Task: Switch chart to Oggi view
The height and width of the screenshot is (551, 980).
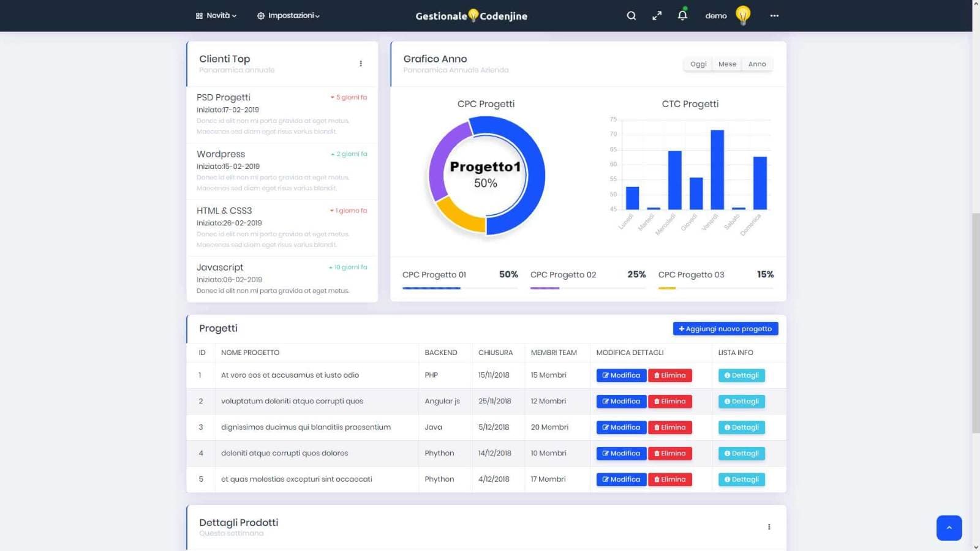Action: coord(698,64)
